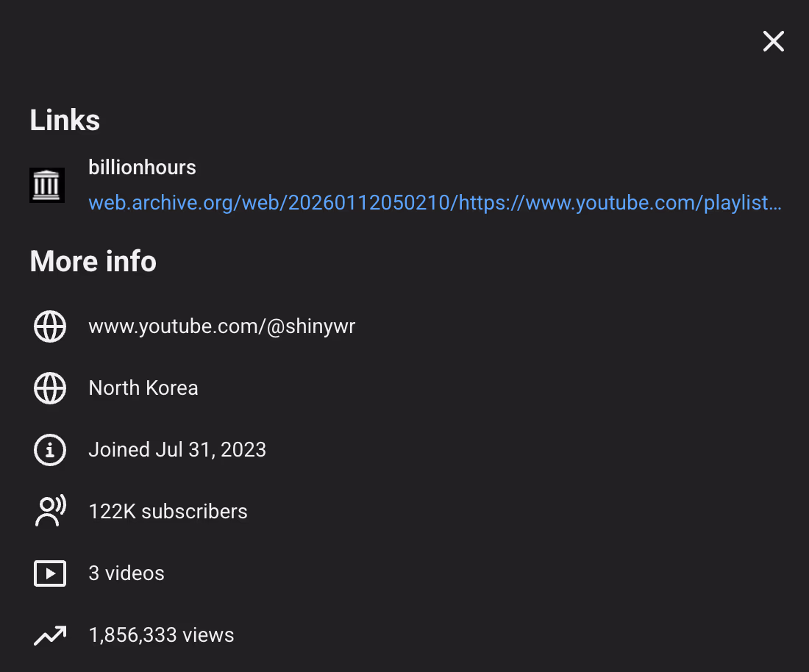
Task: Click the info icon next to join date
Action: tap(50, 450)
